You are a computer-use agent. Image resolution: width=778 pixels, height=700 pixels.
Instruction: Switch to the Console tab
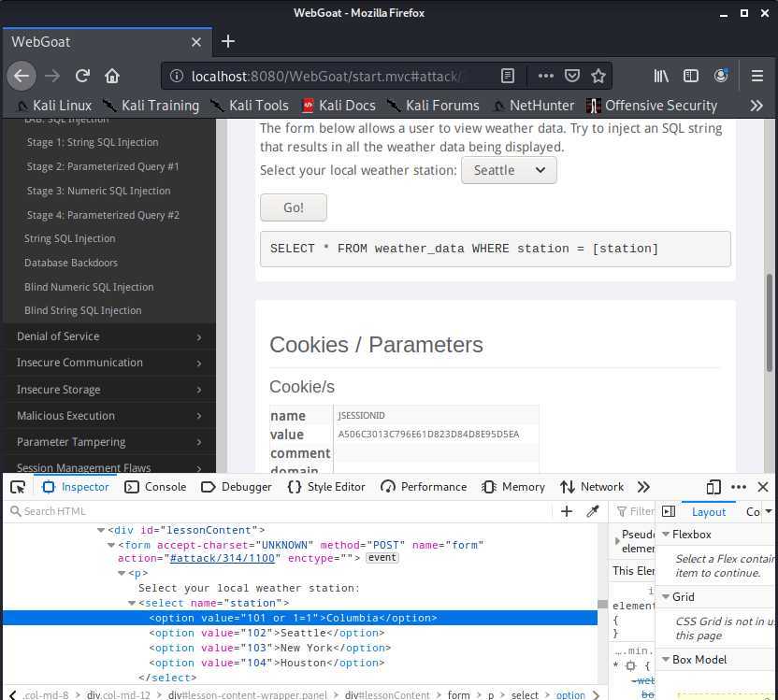[155, 487]
